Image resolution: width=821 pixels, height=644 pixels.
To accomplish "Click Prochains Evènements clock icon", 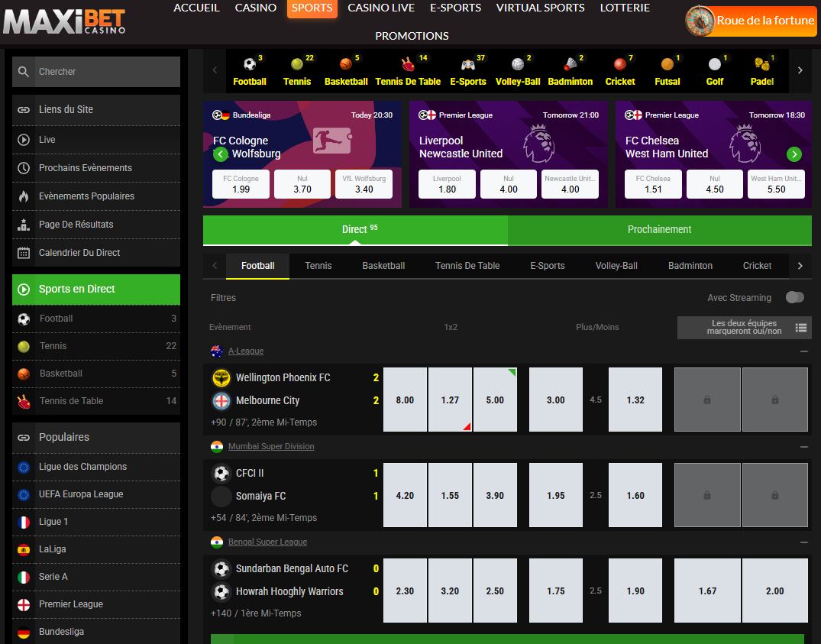I will (x=24, y=168).
